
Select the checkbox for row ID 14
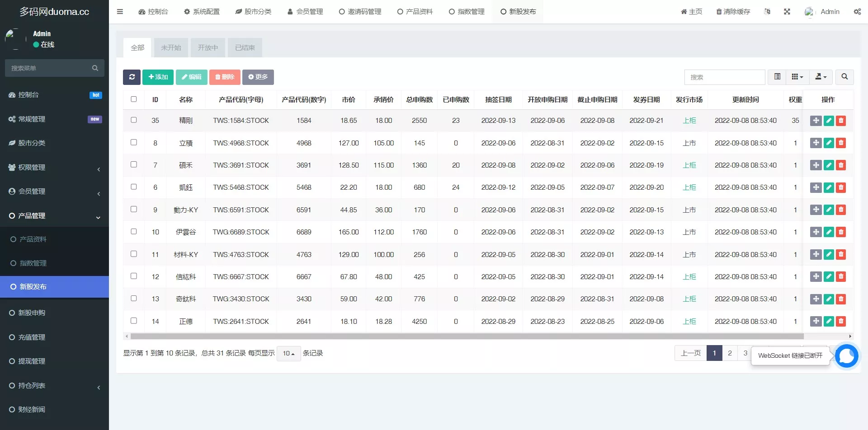[x=134, y=321]
